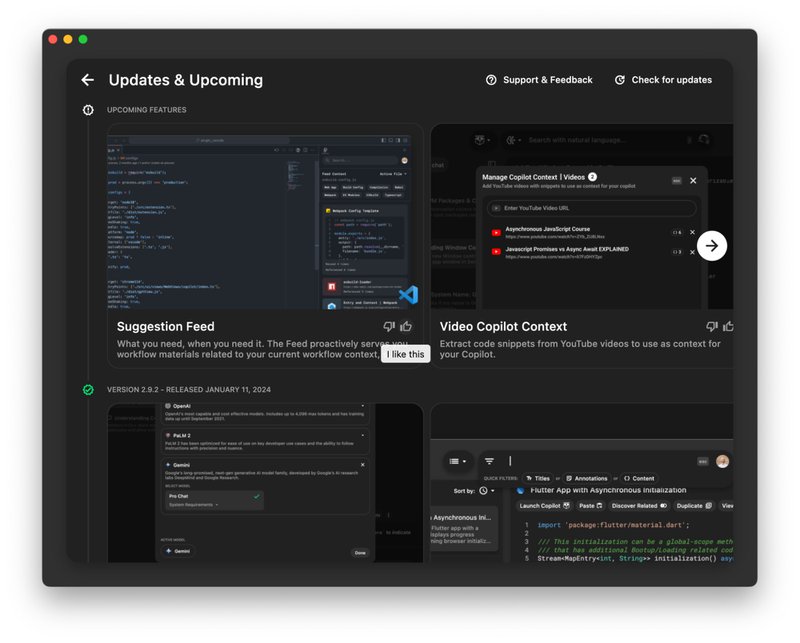Click the back arrow to exit Updates page
This screenshot has height=643, width=800.
pos(87,80)
